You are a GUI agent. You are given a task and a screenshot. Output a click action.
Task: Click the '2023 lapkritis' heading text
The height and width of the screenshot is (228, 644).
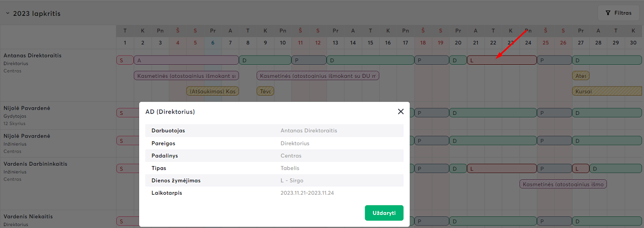(37, 14)
